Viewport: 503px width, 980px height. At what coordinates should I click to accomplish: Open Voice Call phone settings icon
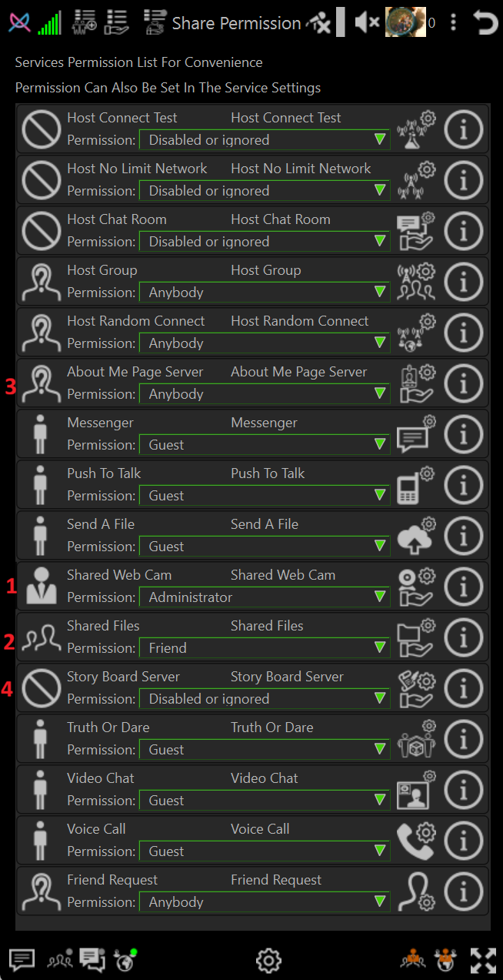coord(416,841)
